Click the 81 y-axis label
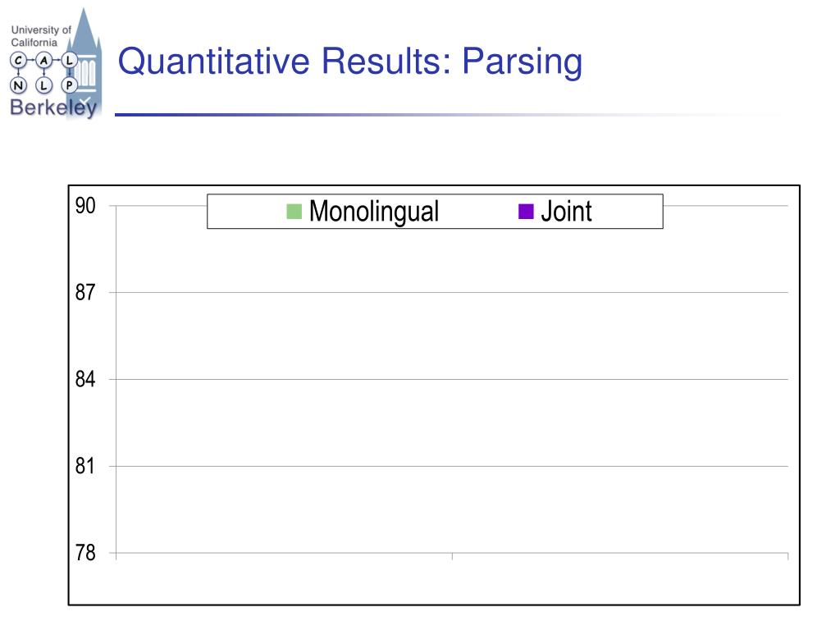Viewport: 840px width, 630px height. click(85, 466)
